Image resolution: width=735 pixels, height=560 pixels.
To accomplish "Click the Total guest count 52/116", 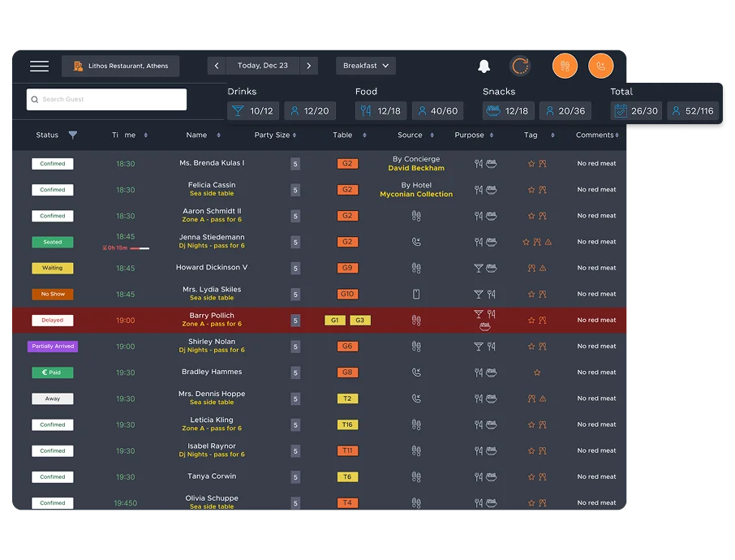I will tap(692, 111).
